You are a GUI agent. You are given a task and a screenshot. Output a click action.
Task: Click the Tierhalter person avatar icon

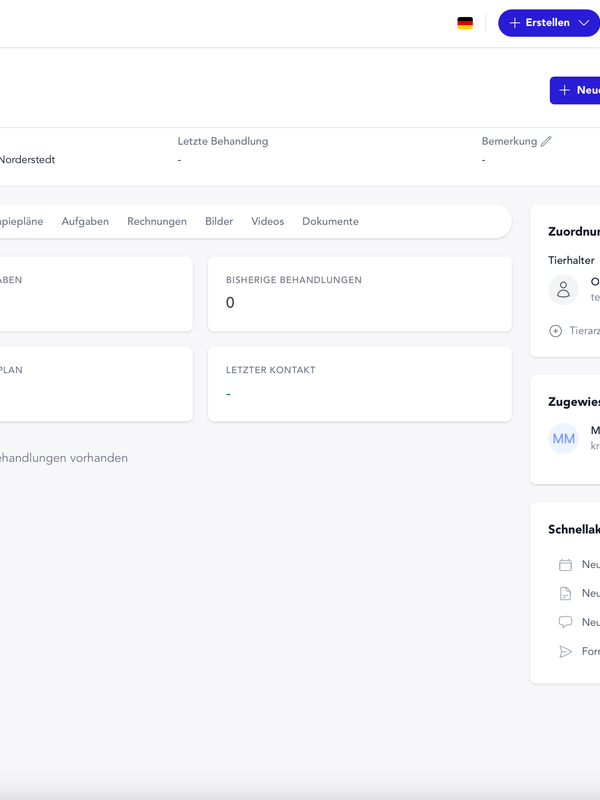[x=563, y=289]
